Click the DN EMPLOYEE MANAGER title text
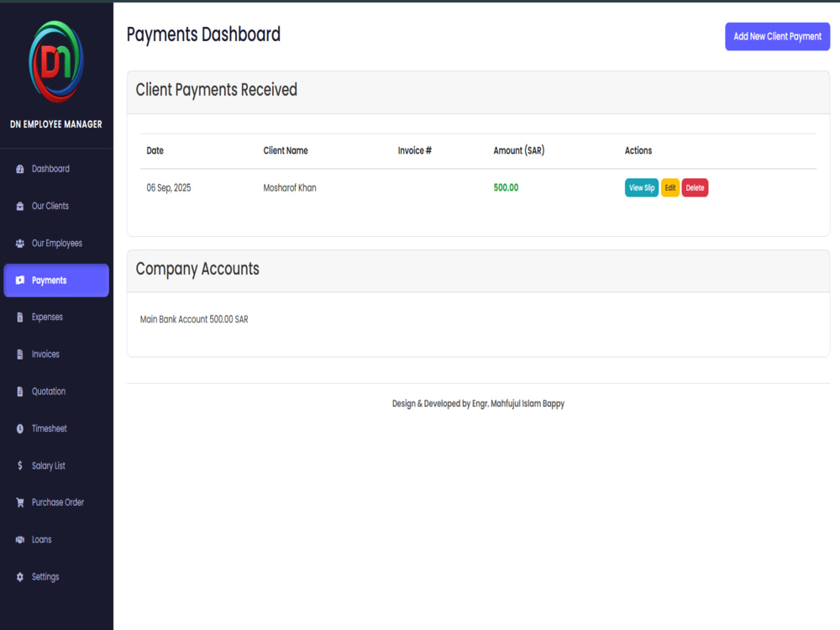 coord(56,124)
